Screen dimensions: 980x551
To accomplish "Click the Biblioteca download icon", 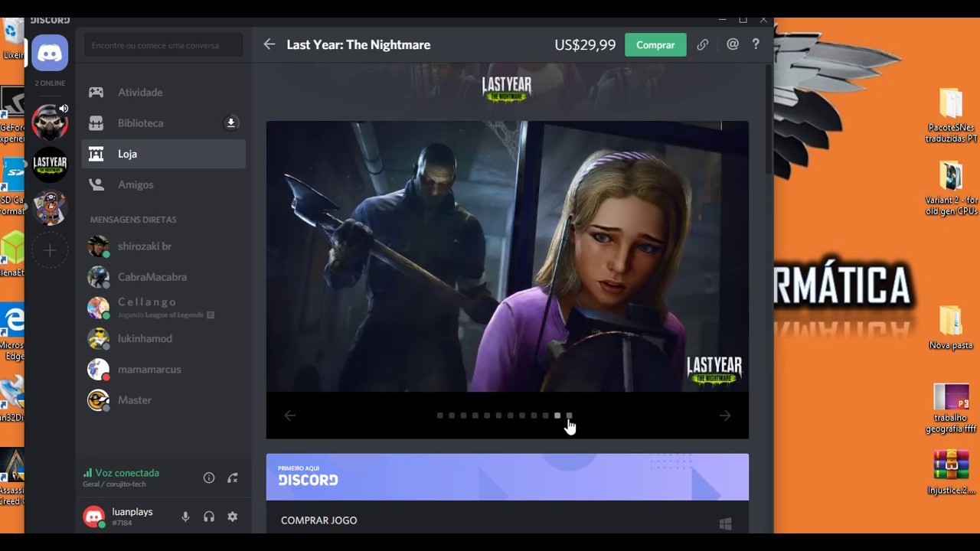I will [x=230, y=122].
